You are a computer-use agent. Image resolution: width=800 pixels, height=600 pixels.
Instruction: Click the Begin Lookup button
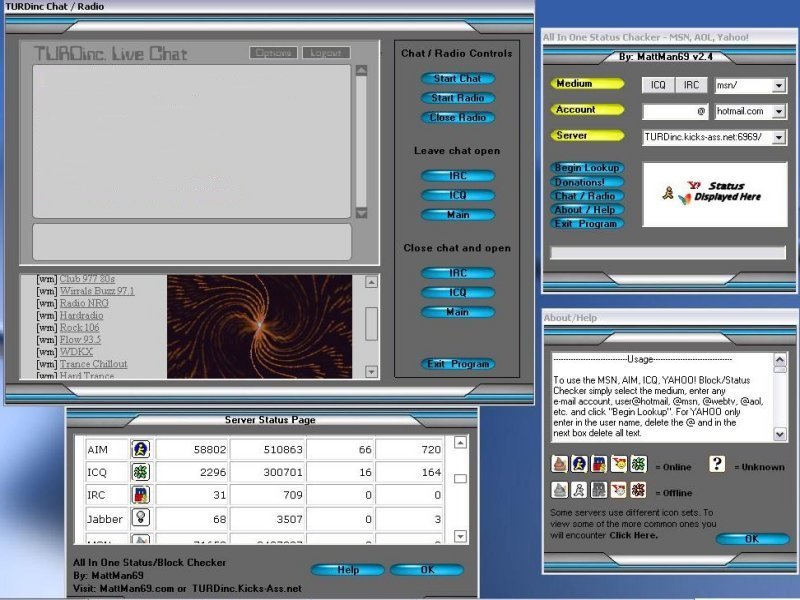(587, 168)
